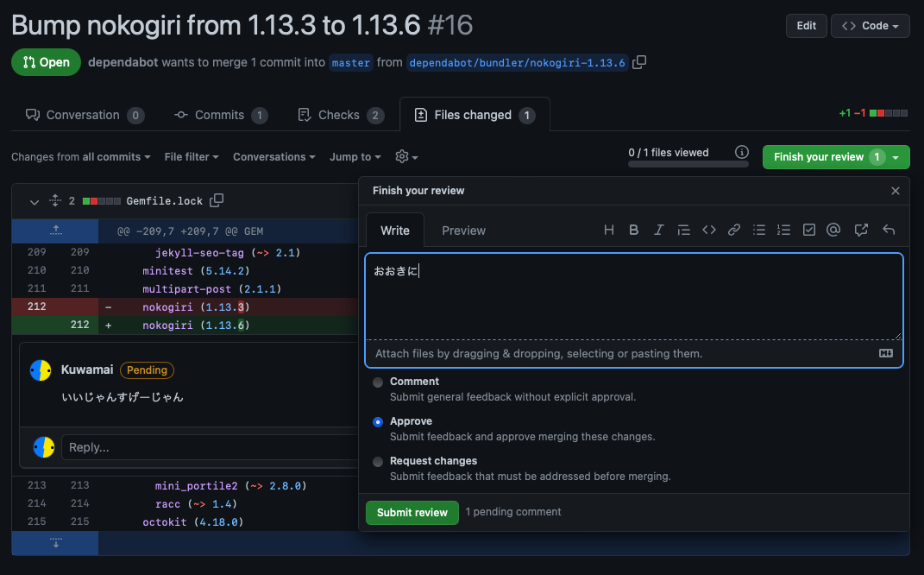924x575 pixels.
Task: Click the Finish your review button
Action: 836,157
